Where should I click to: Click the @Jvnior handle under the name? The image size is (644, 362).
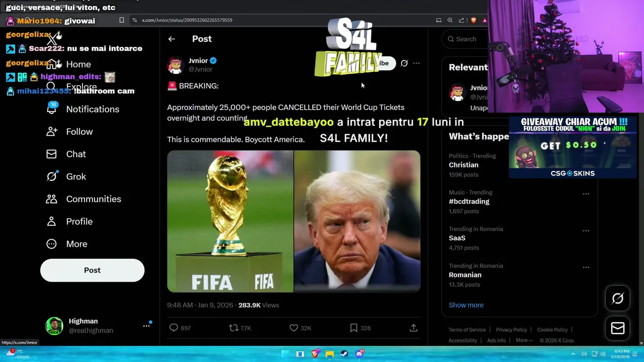tap(200, 69)
